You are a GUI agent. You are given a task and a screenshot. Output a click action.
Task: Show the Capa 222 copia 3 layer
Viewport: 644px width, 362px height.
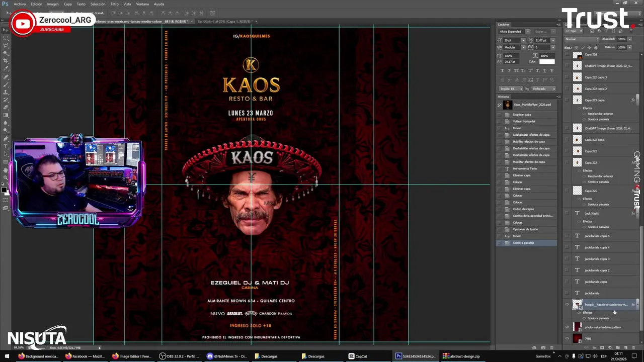pos(567,77)
